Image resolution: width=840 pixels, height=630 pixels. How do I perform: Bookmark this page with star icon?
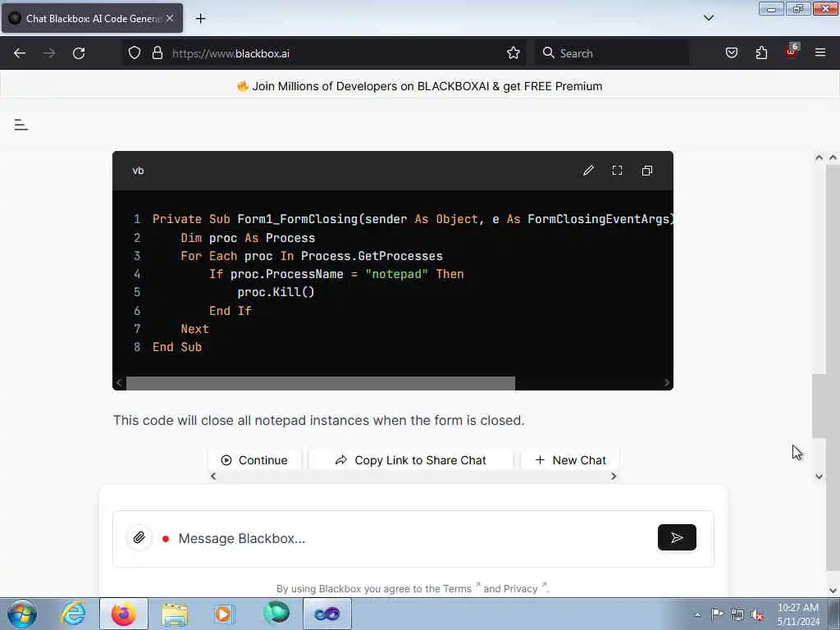(514, 53)
